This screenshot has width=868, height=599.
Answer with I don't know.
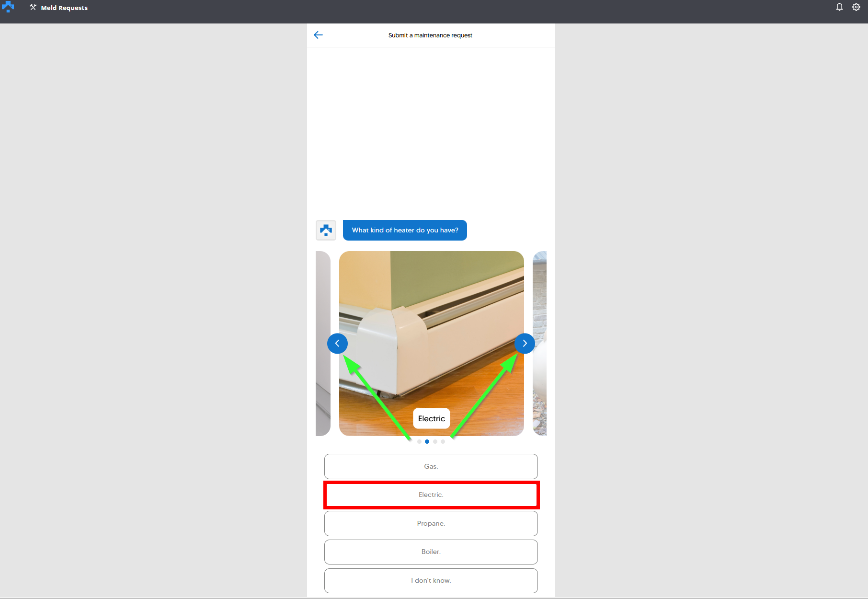[x=431, y=580]
